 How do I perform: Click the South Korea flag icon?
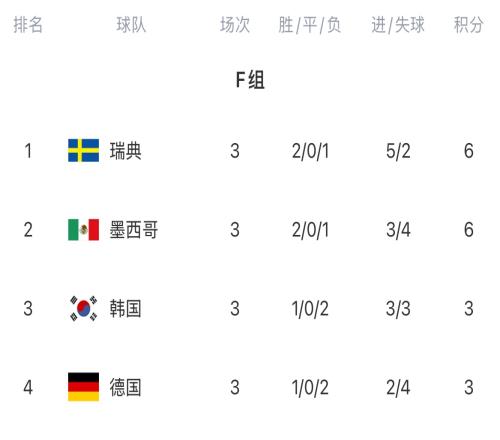[83, 308]
